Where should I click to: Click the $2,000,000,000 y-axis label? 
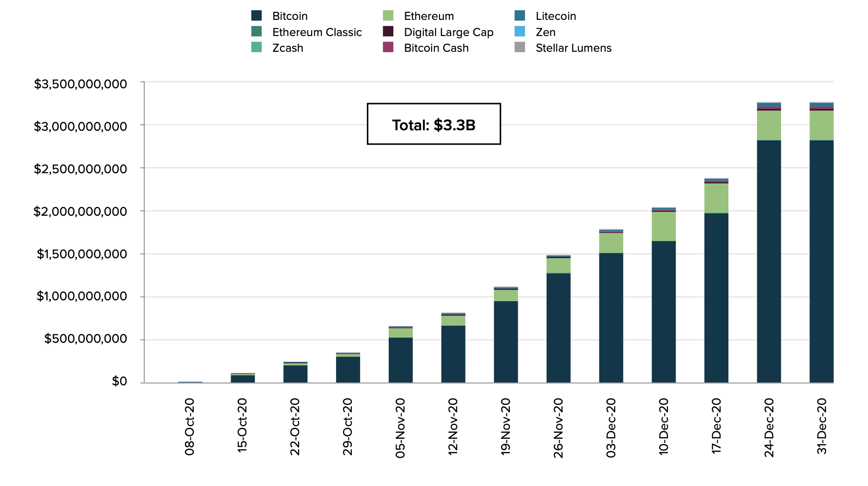[x=80, y=212]
